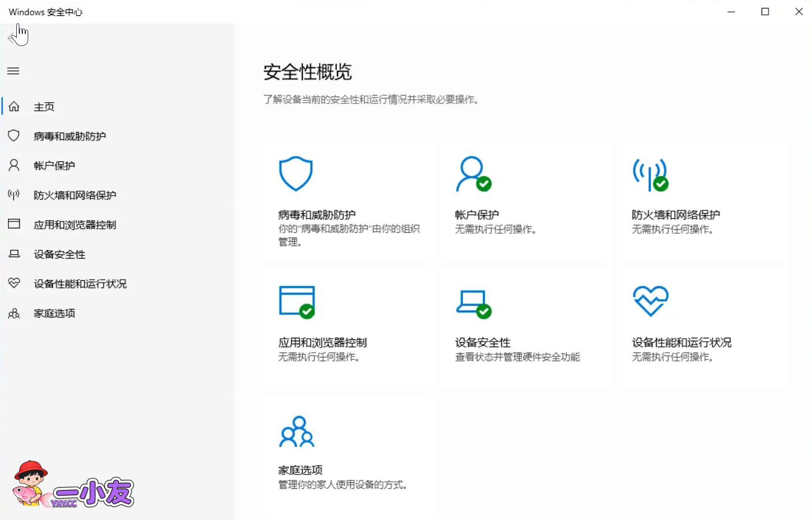Collapse the hamburger navigation menu
The width and height of the screenshot is (812, 520).
(x=13, y=71)
